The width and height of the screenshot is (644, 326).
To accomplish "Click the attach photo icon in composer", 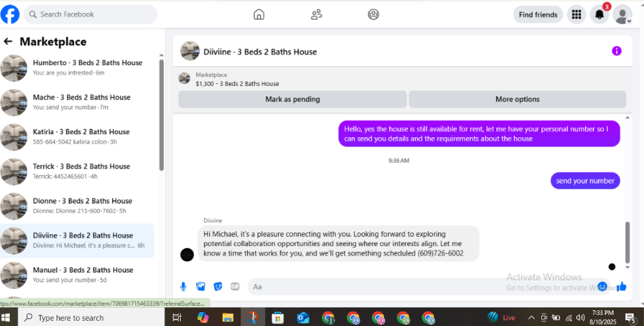I will pyautogui.click(x=201, y=286).
